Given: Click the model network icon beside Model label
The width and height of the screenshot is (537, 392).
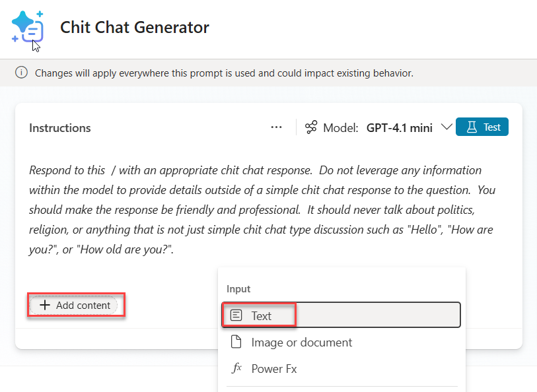Looking at the screenshot, I should point(310,127).
